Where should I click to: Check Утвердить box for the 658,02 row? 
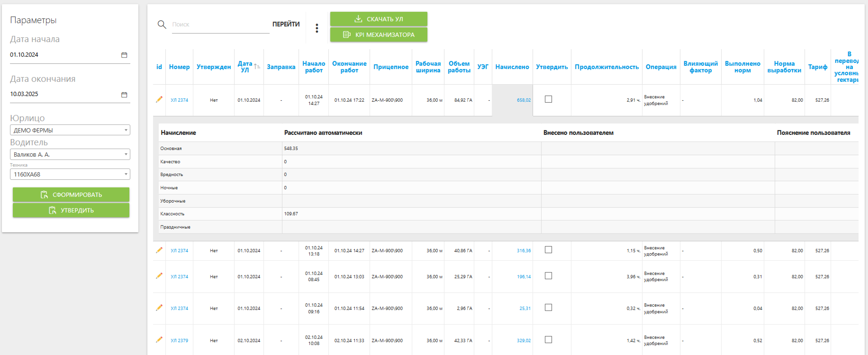[x=548, y=99]
